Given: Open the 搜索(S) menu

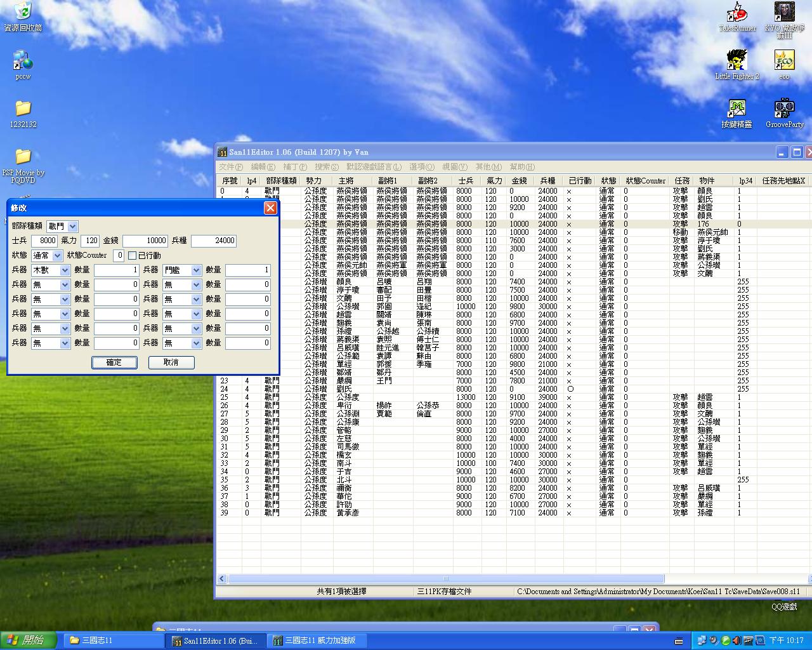Looking at the screenshot, I should point(327,167).
